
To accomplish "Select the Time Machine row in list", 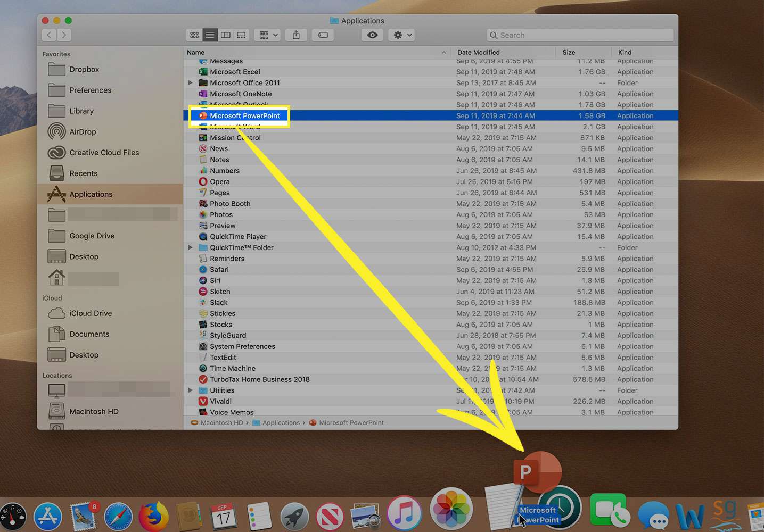I will [431, 369].
